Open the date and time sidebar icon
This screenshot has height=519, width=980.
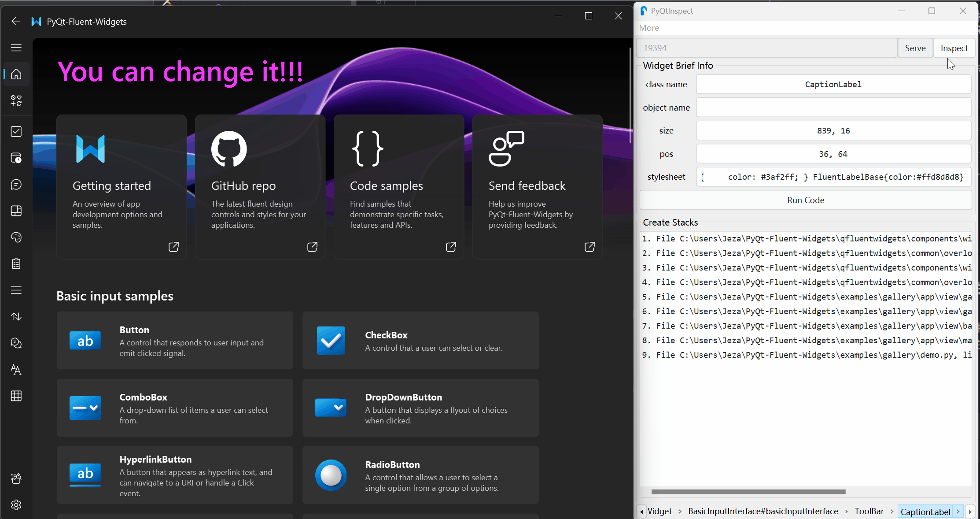[16, 158]
